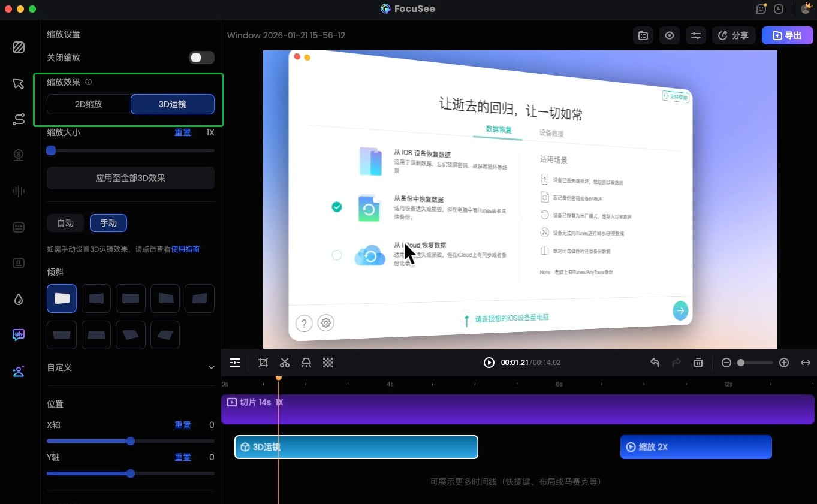Open the AI avatar sidebar icon

click(19, 371)
